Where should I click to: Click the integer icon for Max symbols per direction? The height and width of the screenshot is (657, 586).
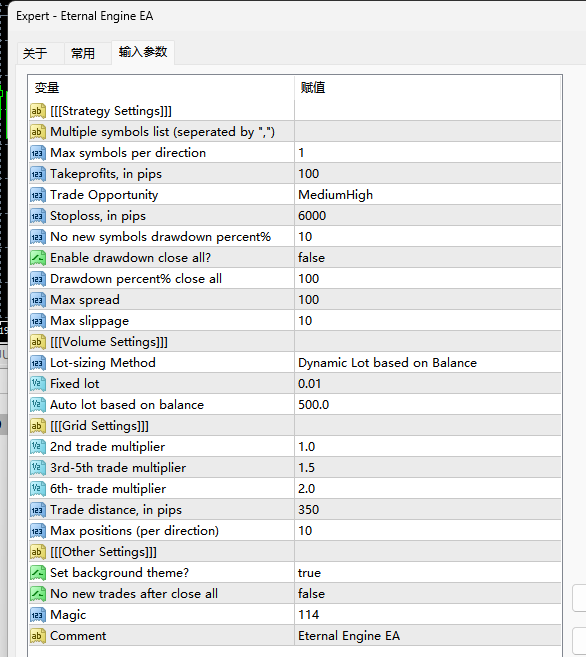click(x=38, y=153)
